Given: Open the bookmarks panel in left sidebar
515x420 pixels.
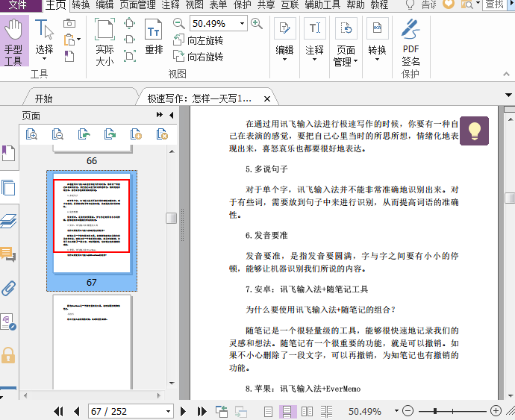Looking at the screenshot, I should (x=8, y=154).
